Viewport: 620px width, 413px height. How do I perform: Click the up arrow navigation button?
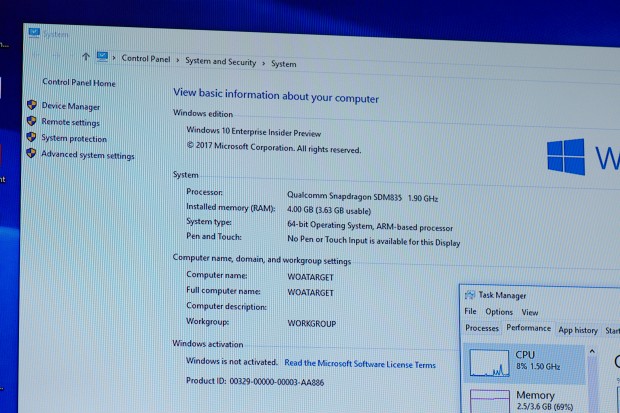click(85, 57)
